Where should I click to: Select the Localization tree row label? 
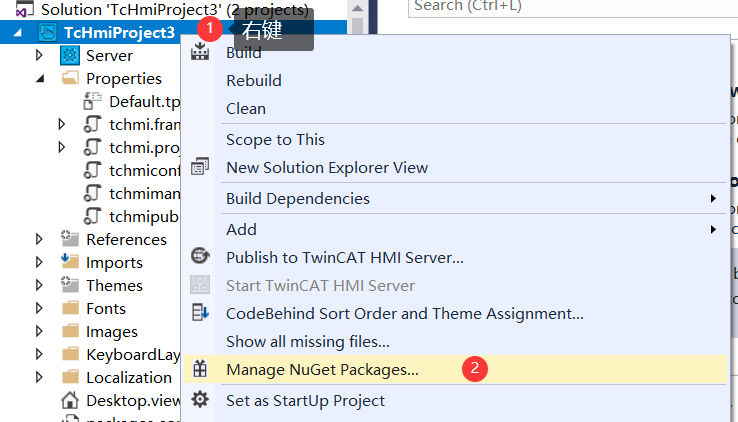point(129,378)
